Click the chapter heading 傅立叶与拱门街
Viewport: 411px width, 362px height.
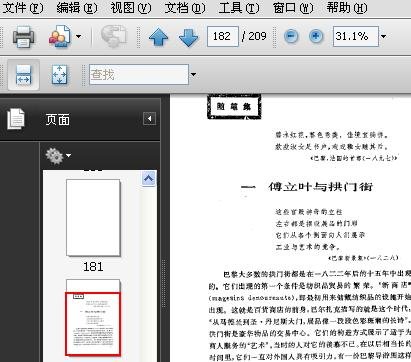[321, 187]
